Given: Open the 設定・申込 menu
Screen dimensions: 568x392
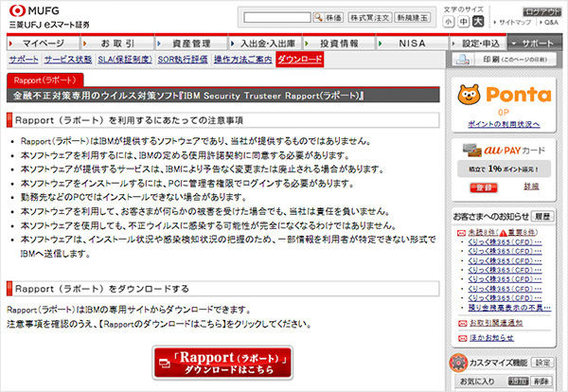Looking at the screenshot, I should (478, 44).
